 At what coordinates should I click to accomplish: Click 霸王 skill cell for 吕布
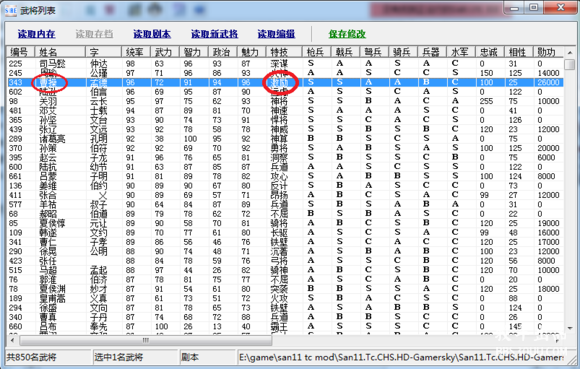pyautogui.click(x=279, y=326)
